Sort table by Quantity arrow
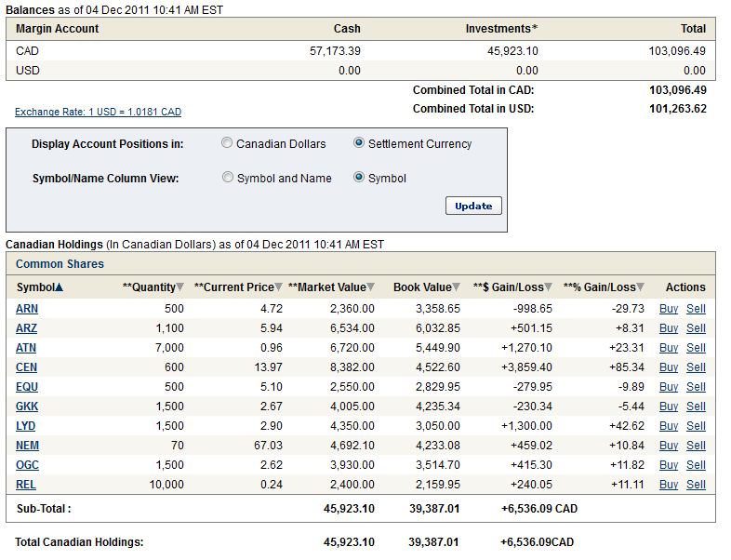The height and width of the screenshot is (560, 731). [x=179, y=287]
